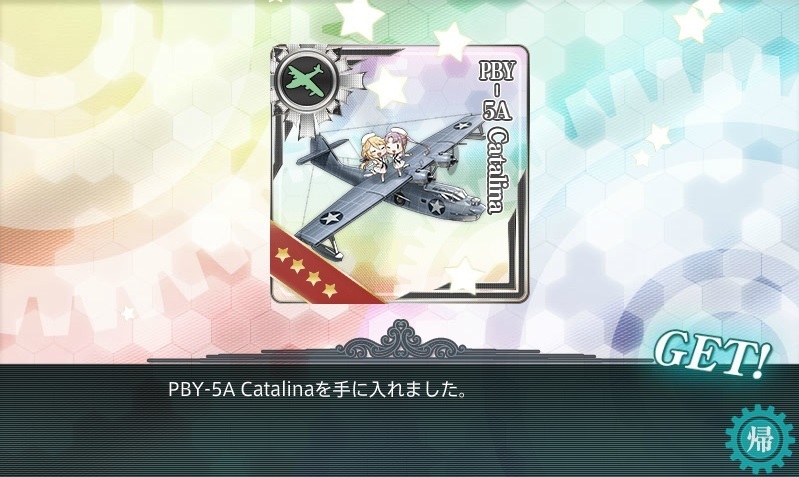Viewport: 799px width, 477px height.
Task: Click the star insignia on the left wing
Action: coord(332,218)
